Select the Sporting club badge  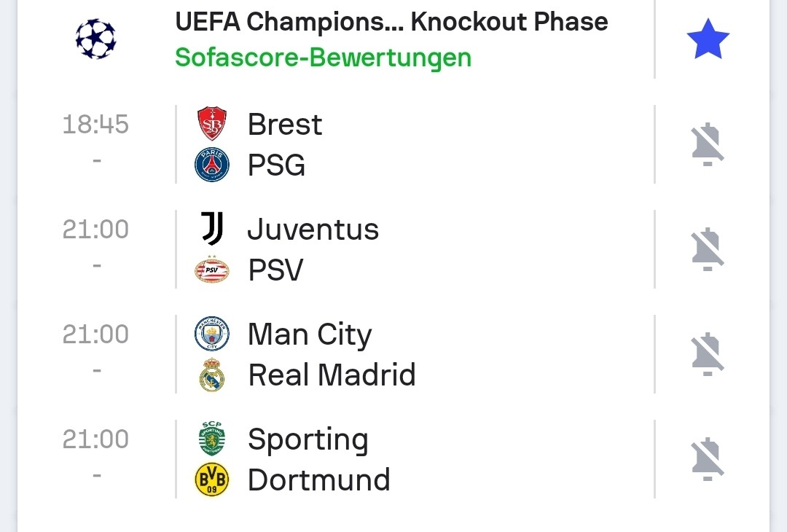click(212, 439)
